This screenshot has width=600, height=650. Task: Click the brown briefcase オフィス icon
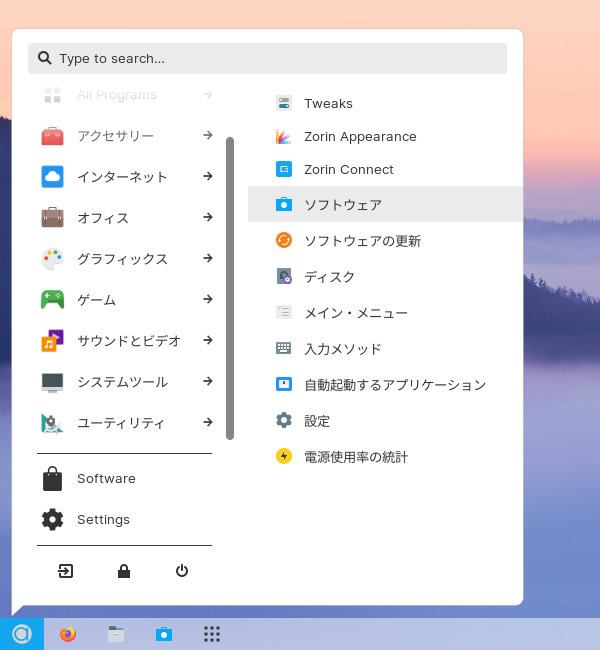click(52, 218)
